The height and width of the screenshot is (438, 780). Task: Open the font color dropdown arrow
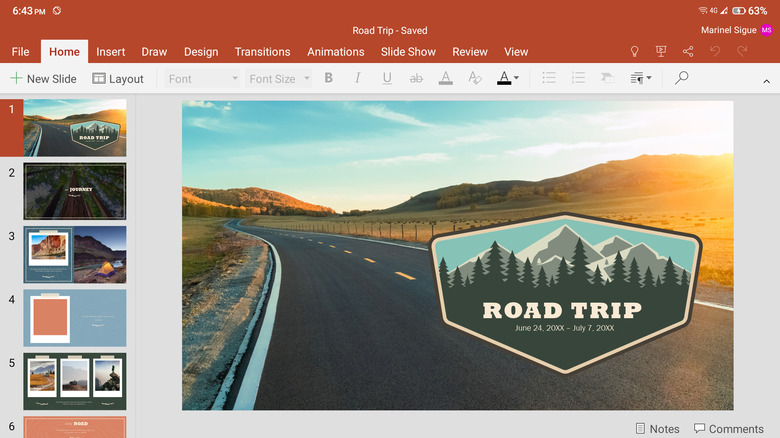click(x=516, y=78)
